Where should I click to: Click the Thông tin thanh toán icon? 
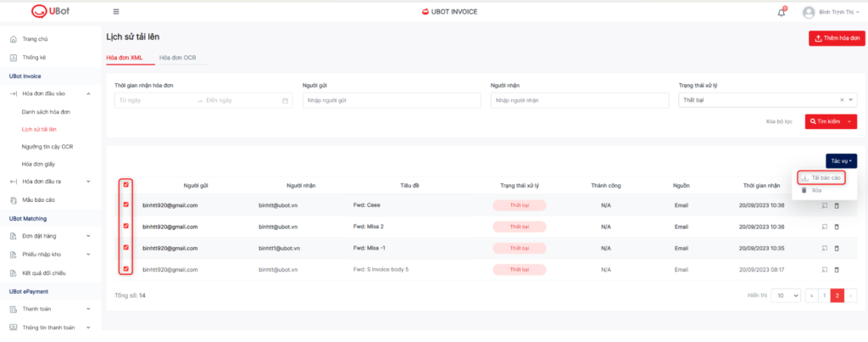[x=14, y=327]
